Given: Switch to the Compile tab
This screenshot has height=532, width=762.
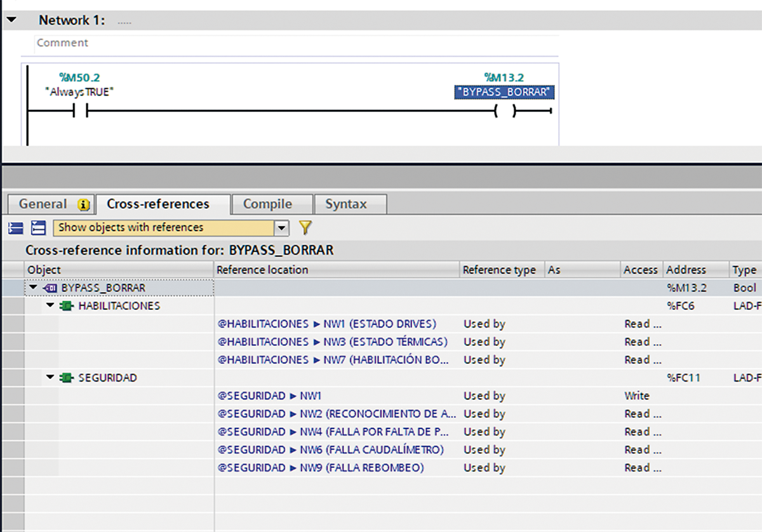Looking at the screenshot, I should click(267, 204).
